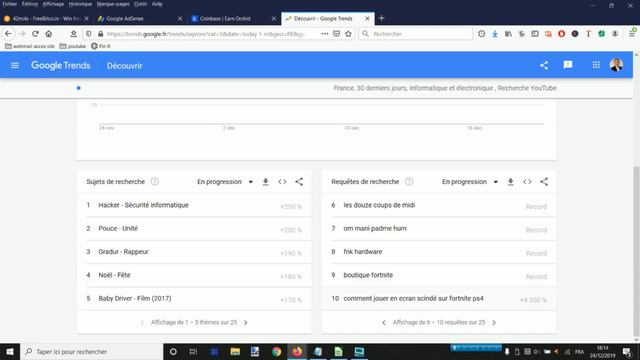Share the Sujets de recherche card
The height and width of the screenshot is (360, 640).
(x=299, y=182)
